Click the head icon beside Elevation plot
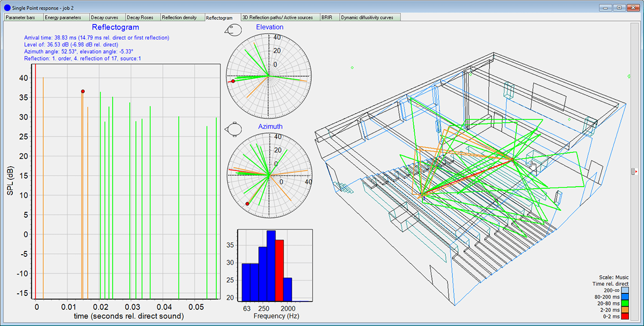Screen dimensions: 644x326 233,29
